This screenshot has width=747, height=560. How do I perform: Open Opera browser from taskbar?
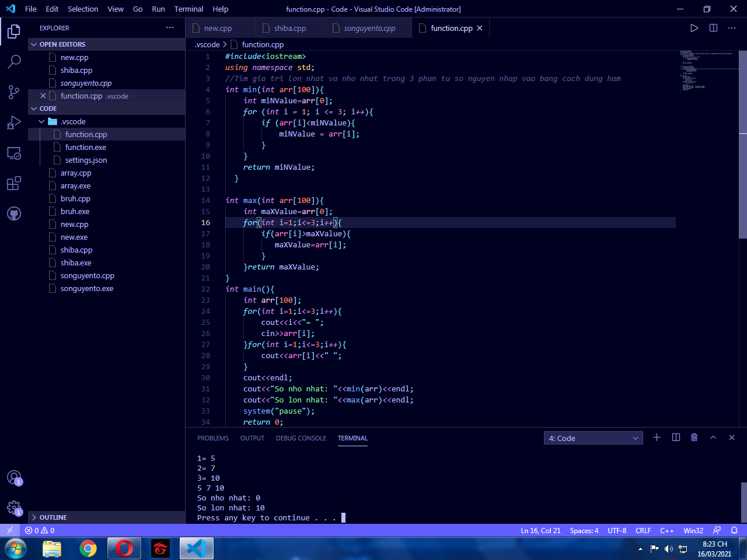[x=124, y=549]
